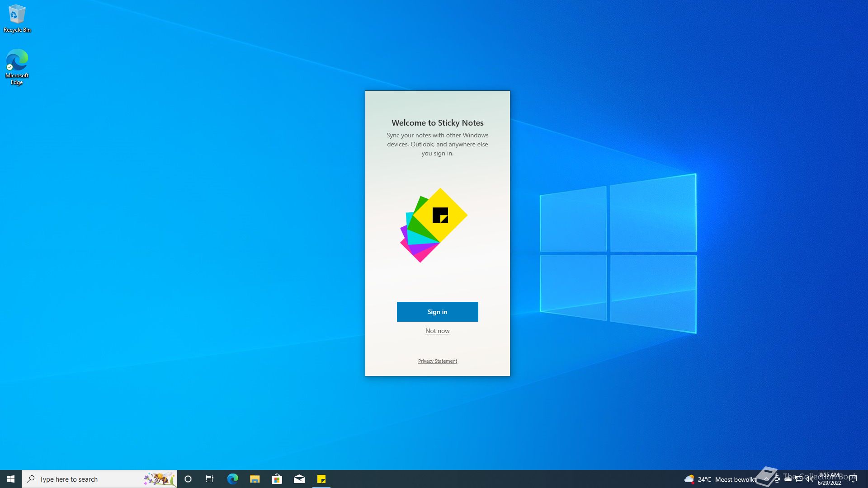Click the Sticky Notes taskbar icon
Screen dimensions: 868x488
click(x=321, y=479)
